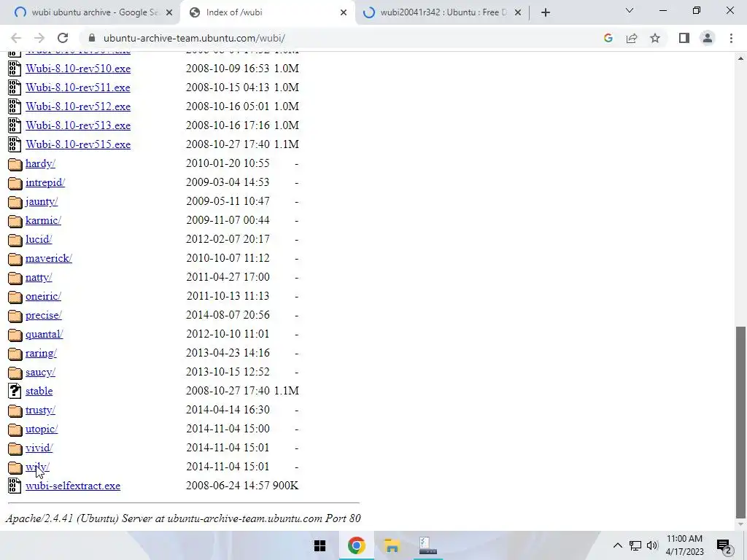The height and width of the screenshot is (560, 747).
Task: Open the maverick/ folder
Action: (49, 258)
